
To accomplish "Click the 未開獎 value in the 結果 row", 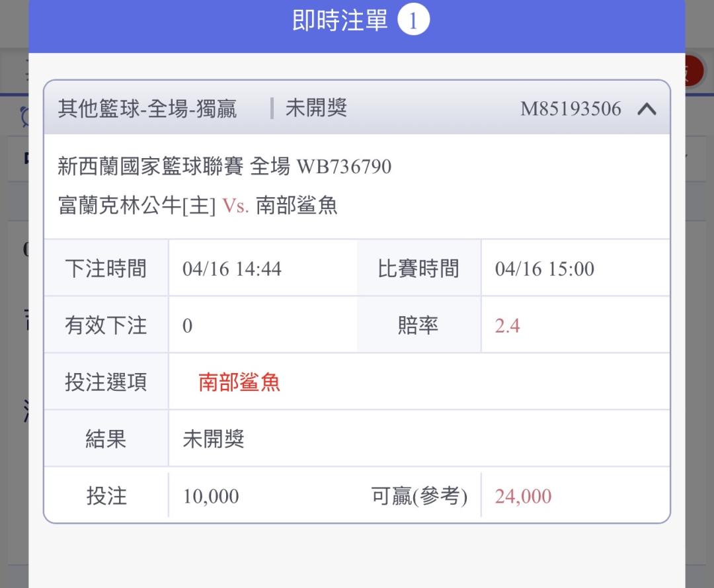I will coord(213,439).
